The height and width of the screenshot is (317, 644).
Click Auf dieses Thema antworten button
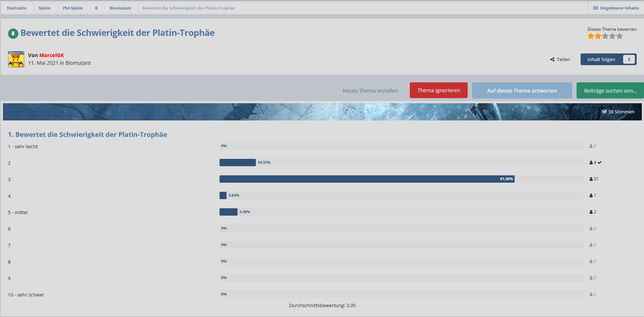click(x=522, y=91)
